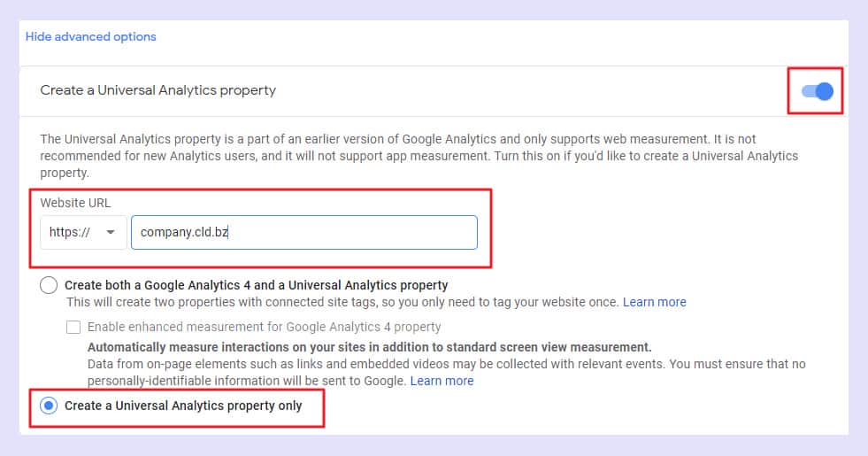Screen dimensions: 868x456
Task: Click the Create a Universal Analytics property heading
Action: 157,90
